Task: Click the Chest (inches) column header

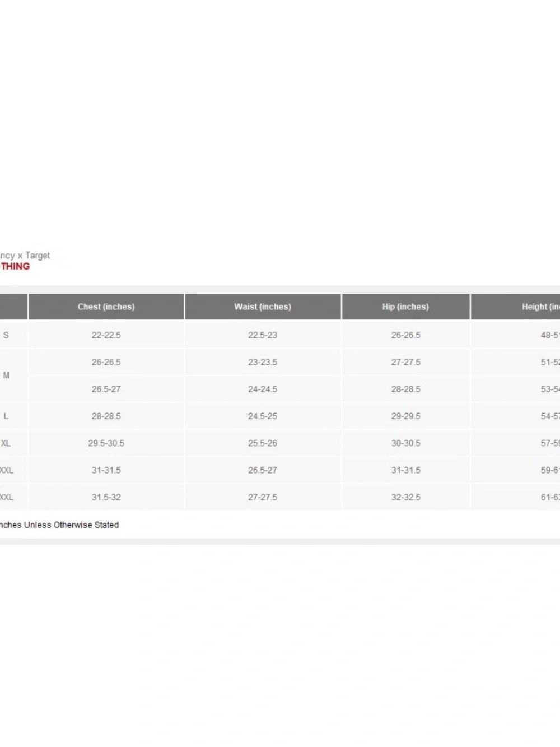Action: [x=106, y=307]
